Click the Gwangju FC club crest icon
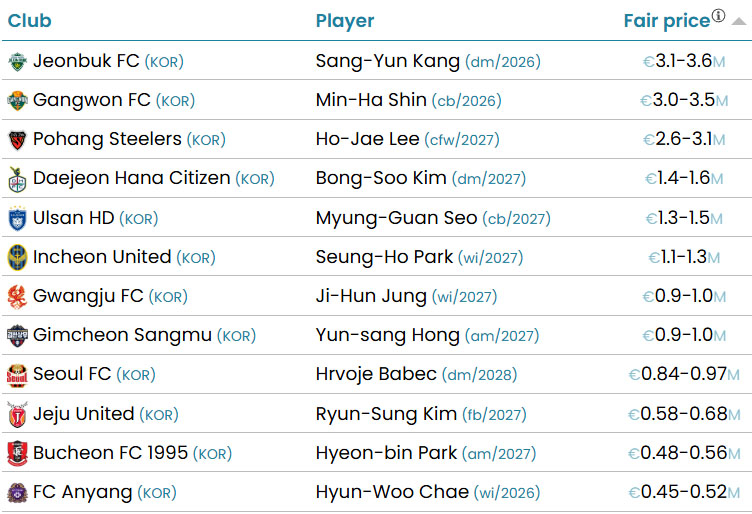This screenshot has width=752, height=514. (x=17, y=297)
